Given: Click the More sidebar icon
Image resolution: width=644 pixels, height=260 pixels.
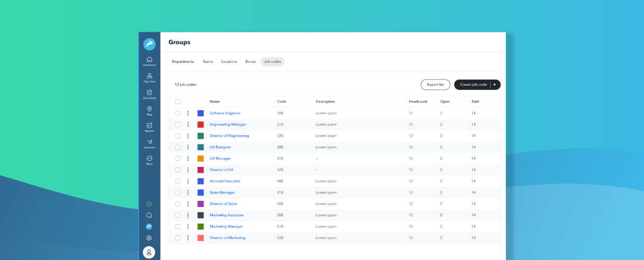Looking at the screenshot, I should 149,160.
